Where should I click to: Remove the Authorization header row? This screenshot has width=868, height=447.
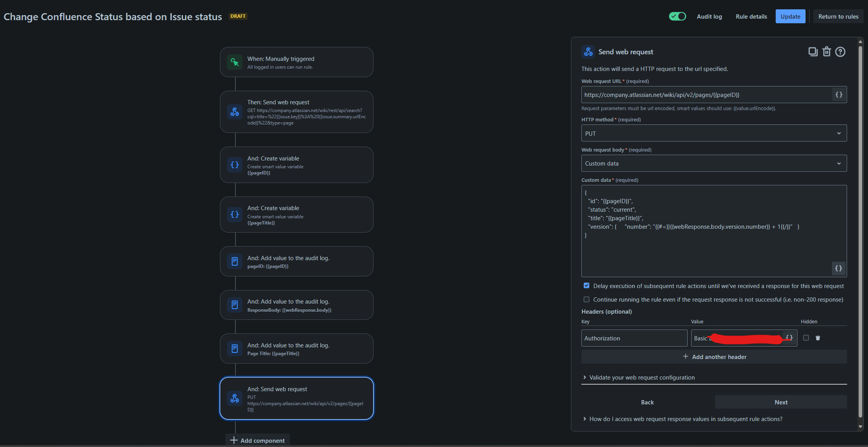818,338
